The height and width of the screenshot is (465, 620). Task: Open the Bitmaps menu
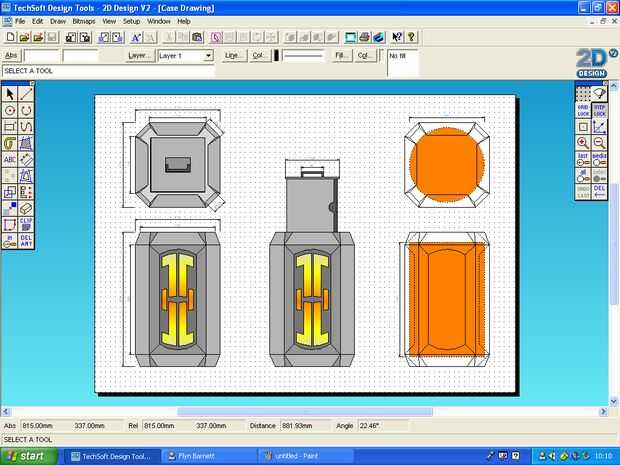click(x=84, y=21)
